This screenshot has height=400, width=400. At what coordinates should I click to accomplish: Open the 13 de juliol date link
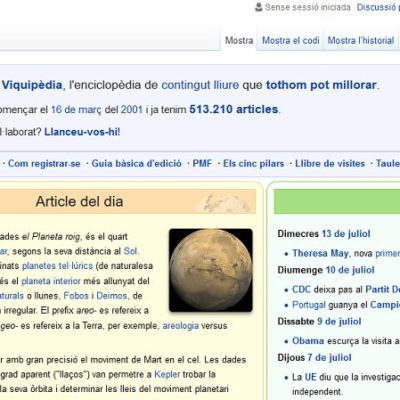click(346, 234)
